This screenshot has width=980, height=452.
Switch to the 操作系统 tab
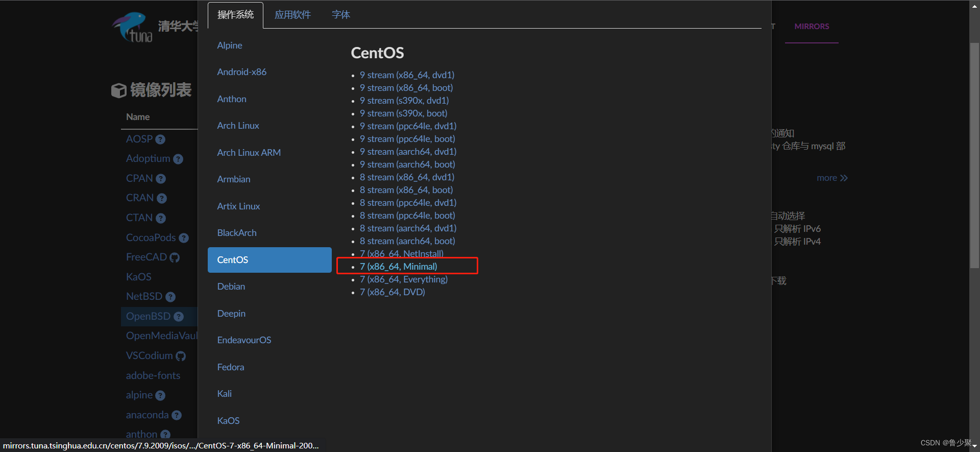(x=235, y=15)
